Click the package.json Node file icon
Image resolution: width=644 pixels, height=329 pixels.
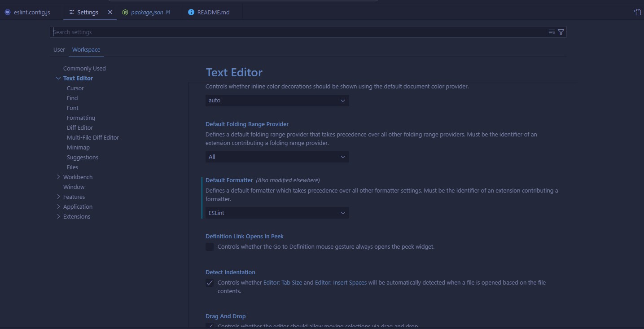click(x=126, y=12)
